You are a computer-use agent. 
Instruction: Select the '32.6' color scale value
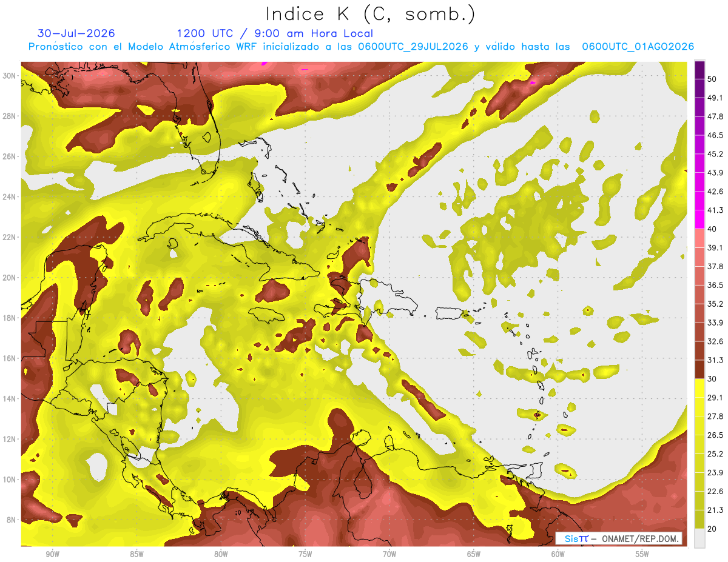[715, 341]
